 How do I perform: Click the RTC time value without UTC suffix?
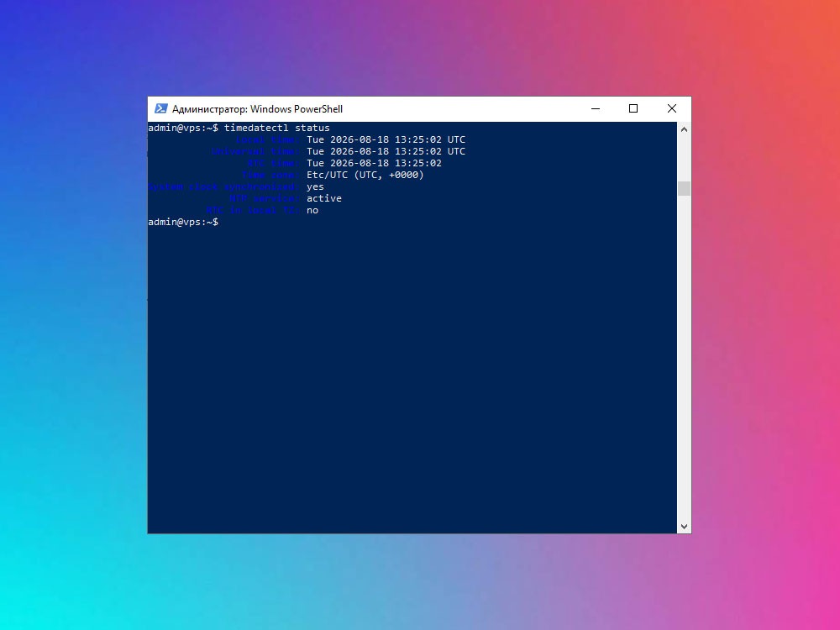(x=374, y=163)
